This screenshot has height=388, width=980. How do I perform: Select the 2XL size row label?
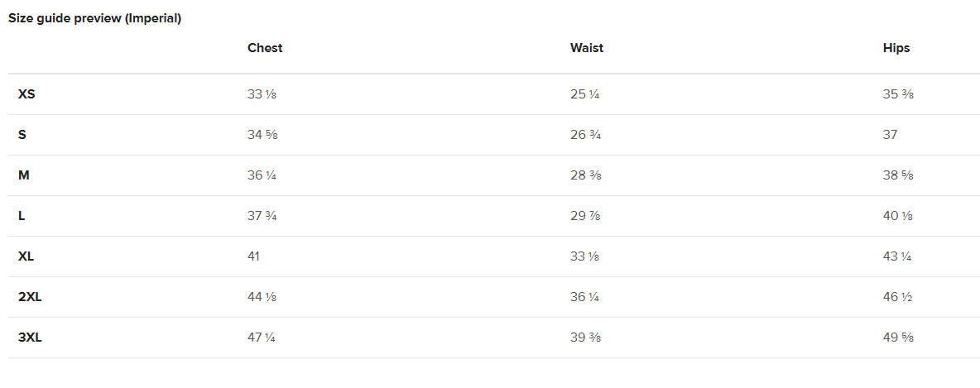click(x=30, y=297)
